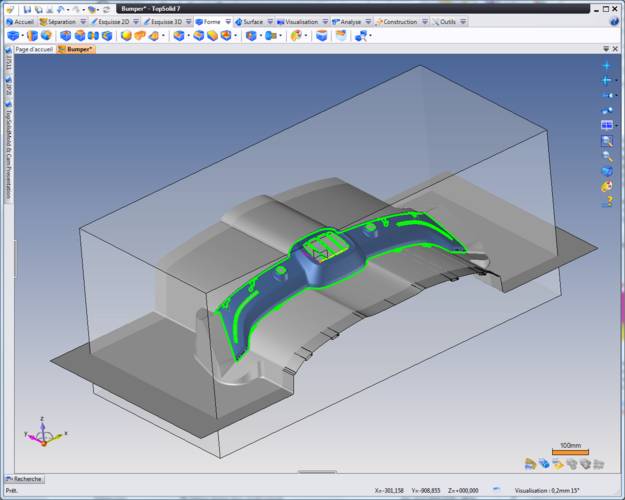
Task: Click the color palette icon in Forme toolbar
Action: point(297,35)
